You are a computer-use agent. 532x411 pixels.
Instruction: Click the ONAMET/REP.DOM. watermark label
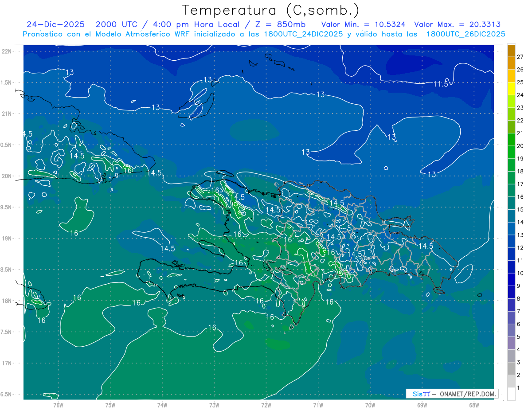click(467, 394)
